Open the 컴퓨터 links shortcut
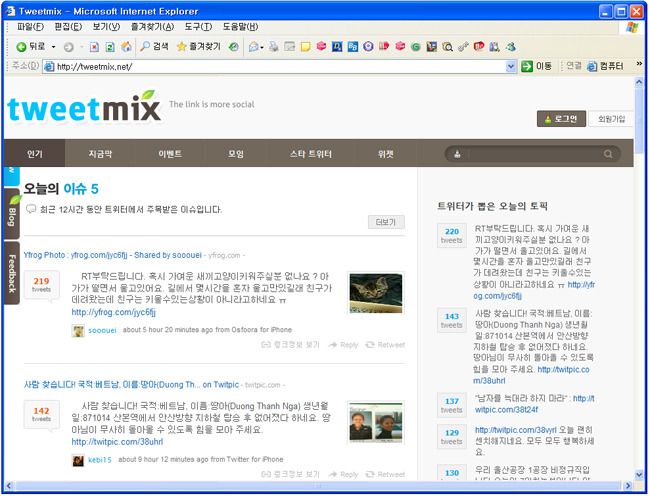650x496 pixels. click(605, 66)
